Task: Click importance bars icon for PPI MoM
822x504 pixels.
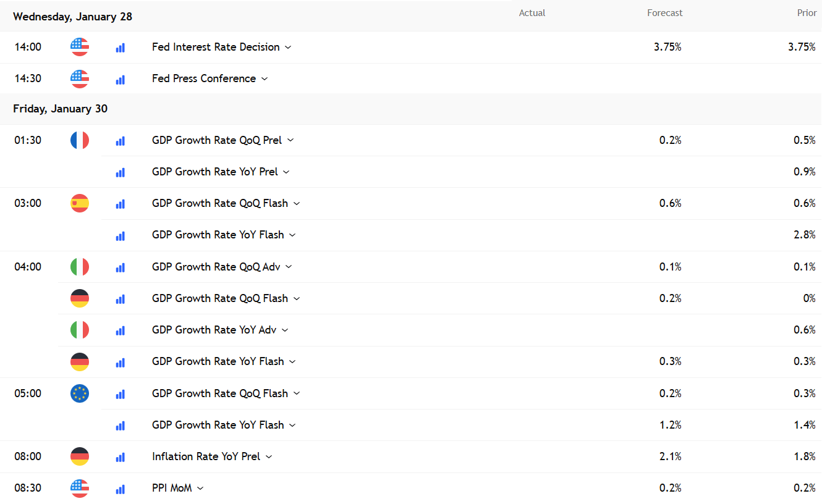Action: [x=120, y=489]
